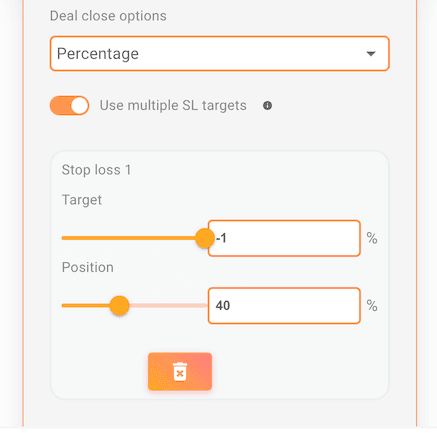The width and height of the screenshot is (437, 433).
Task: Click the percent sign next to Position input
Action: (x=372, y=306)
